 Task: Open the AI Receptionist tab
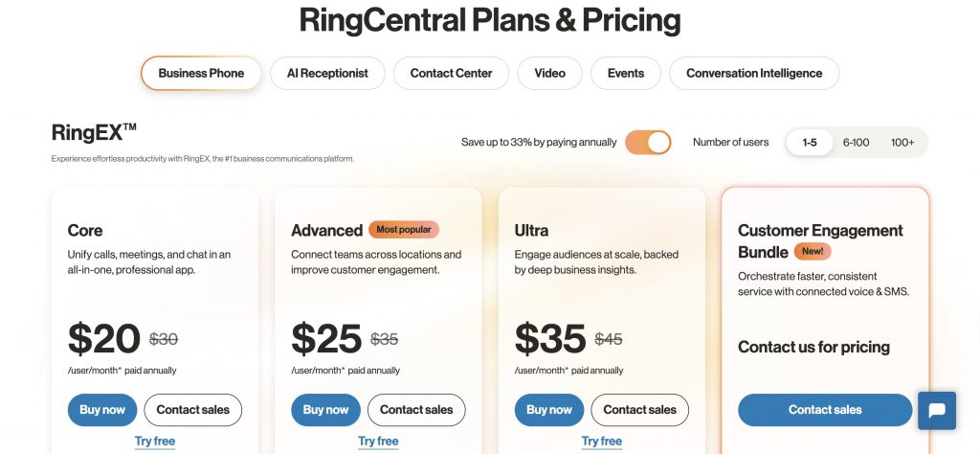(327, 73)
